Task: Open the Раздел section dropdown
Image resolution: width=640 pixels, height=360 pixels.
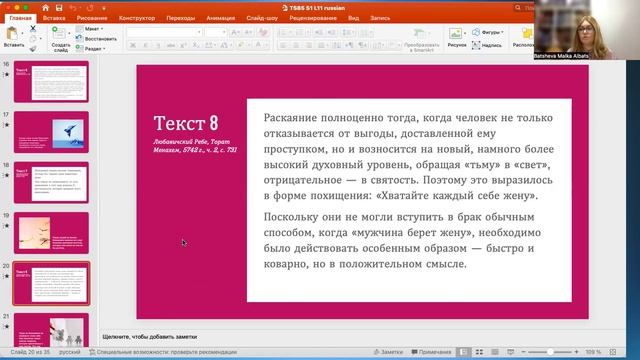Action: [x=91, y=49]
